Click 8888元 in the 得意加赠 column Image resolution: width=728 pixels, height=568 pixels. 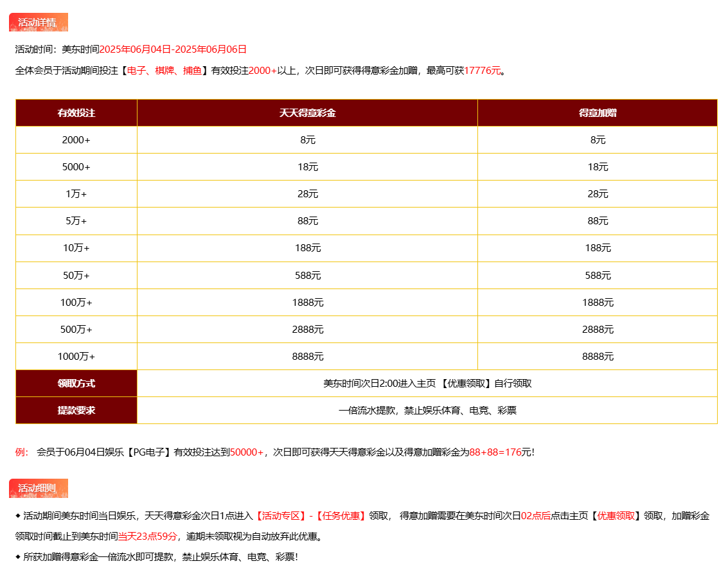coord(598,356)
